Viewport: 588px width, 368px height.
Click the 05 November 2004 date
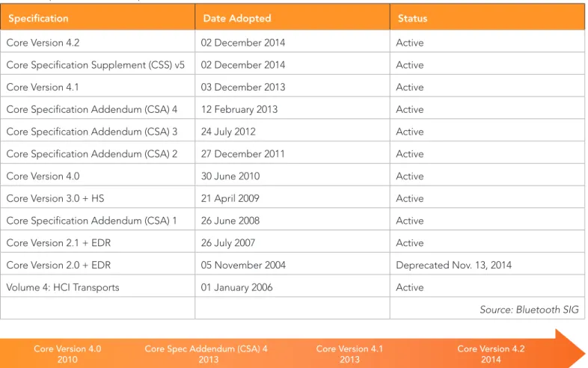[243, 265]
